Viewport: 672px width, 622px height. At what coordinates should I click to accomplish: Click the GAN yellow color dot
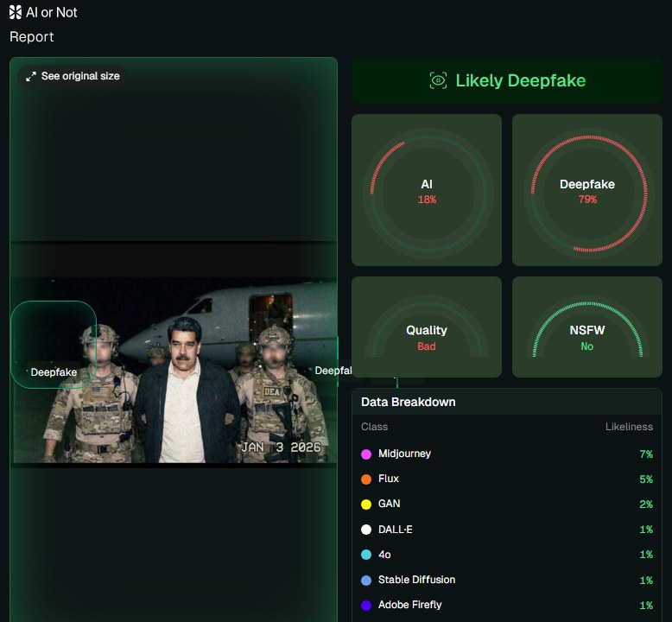pos(366,505)
